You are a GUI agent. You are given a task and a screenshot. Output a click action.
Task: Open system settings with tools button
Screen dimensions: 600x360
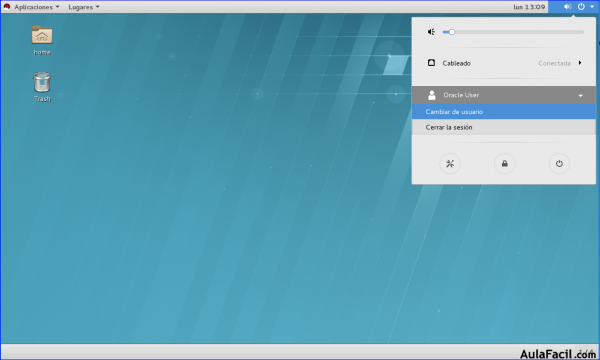pyautogui.click(x=450, y=164)
